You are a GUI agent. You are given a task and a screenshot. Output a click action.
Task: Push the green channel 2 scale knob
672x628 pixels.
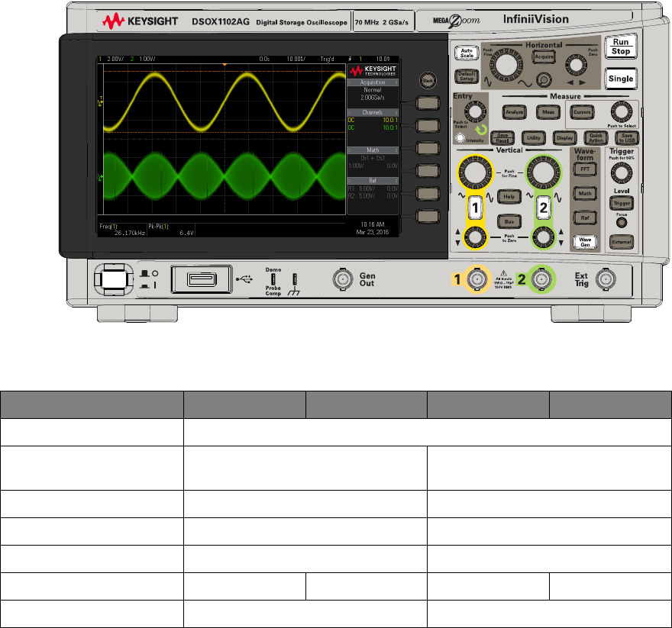(x=544, y=172)
